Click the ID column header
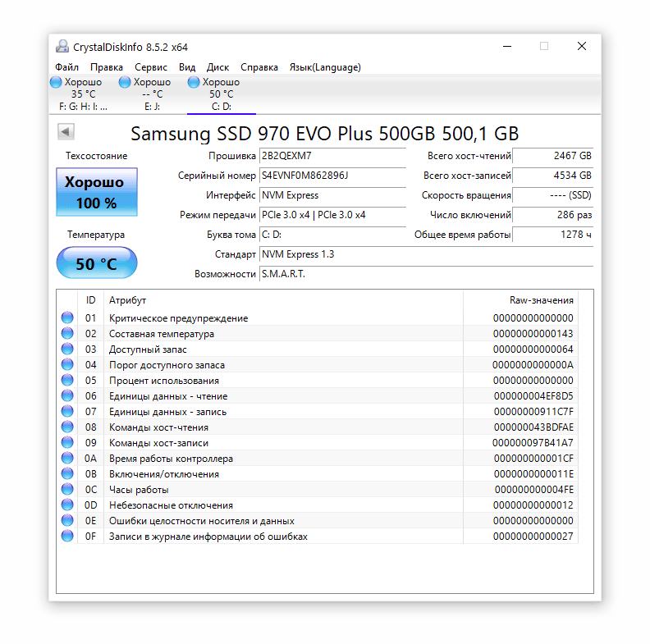The width and height of the screenshot is (650, 644). (x=90, y=300)
